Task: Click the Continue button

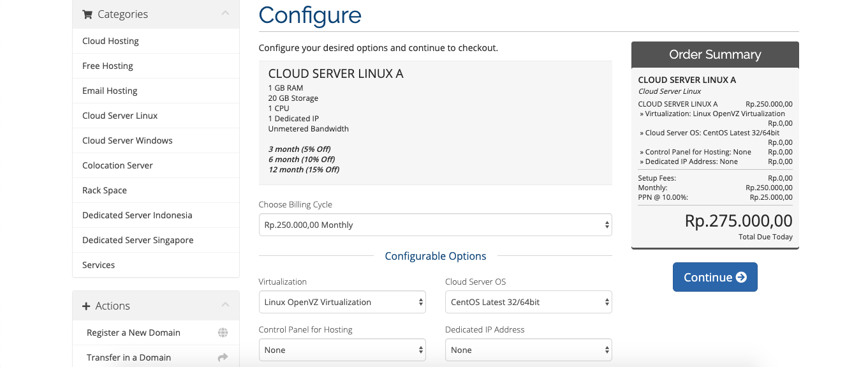Action: (x=715, y=277)
